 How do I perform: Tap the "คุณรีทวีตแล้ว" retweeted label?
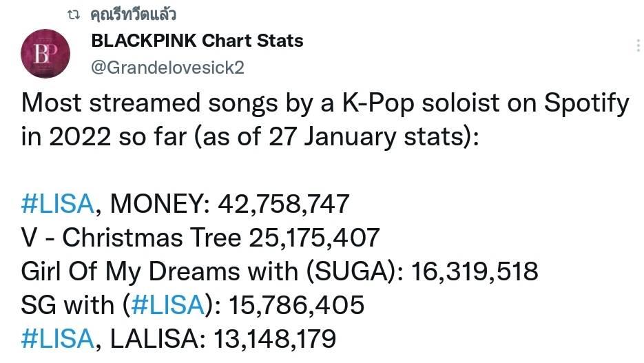[133, 14]
